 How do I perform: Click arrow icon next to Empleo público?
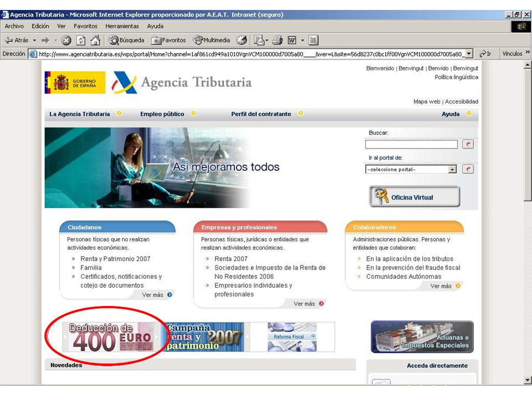193,114
